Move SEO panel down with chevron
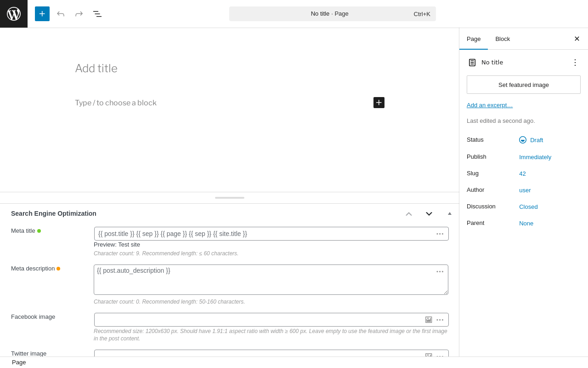Viewport: 588px width, 368px height. tap(429, 213)
